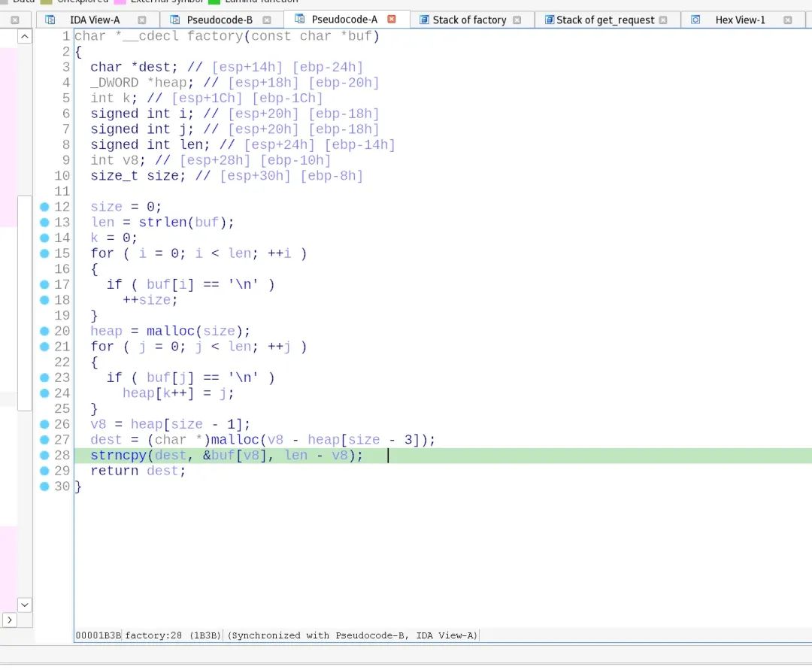The height and width of the screenshot is (670, 812).
Task: Click the strlen call on line 13
Action: (x=162, y=222)
